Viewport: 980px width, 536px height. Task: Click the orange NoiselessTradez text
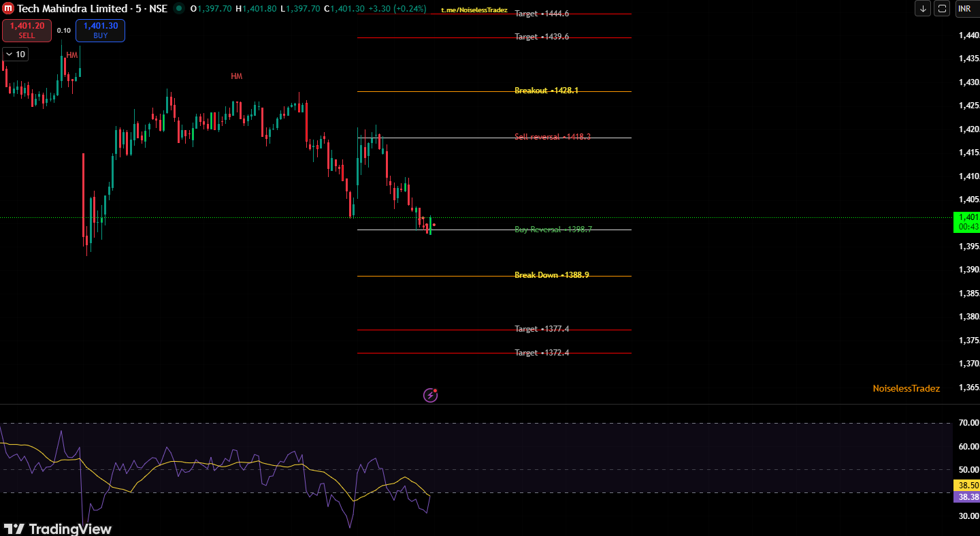pyautogui.click(x=906, y=388)
